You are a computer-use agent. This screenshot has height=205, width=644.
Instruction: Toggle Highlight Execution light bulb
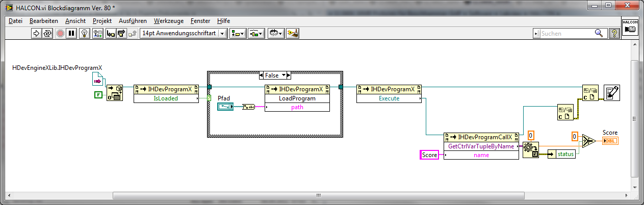tap(85, 33)
